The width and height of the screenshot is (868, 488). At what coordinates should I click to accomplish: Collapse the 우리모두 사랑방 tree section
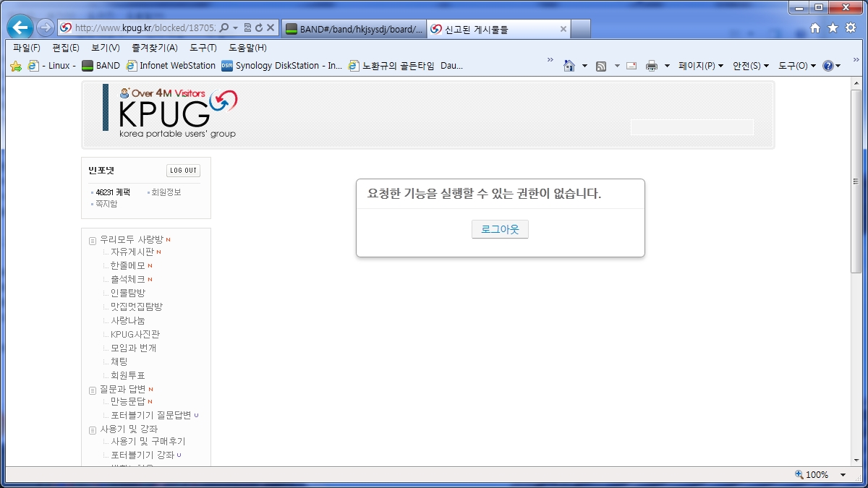click(93, 240)
